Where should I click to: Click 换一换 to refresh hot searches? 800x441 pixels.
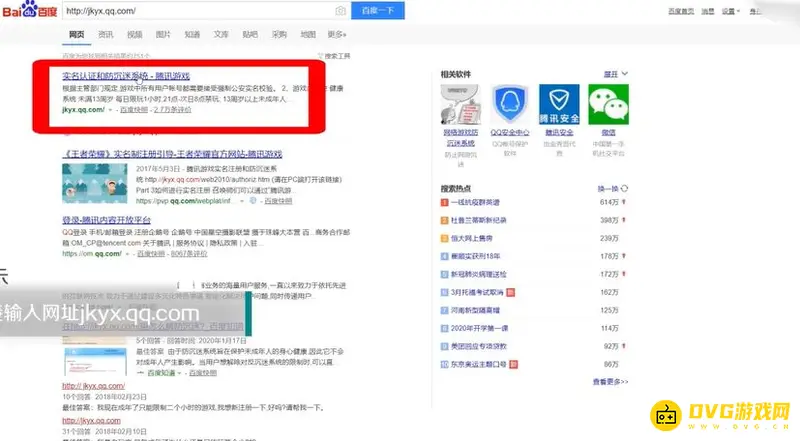[x=608, y=188]
